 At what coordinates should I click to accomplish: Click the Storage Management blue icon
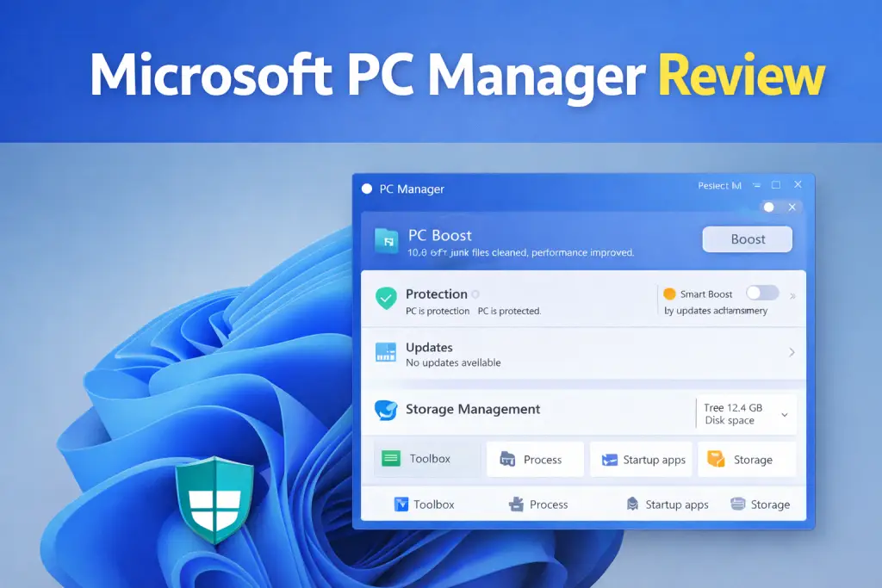pos(385,411)
